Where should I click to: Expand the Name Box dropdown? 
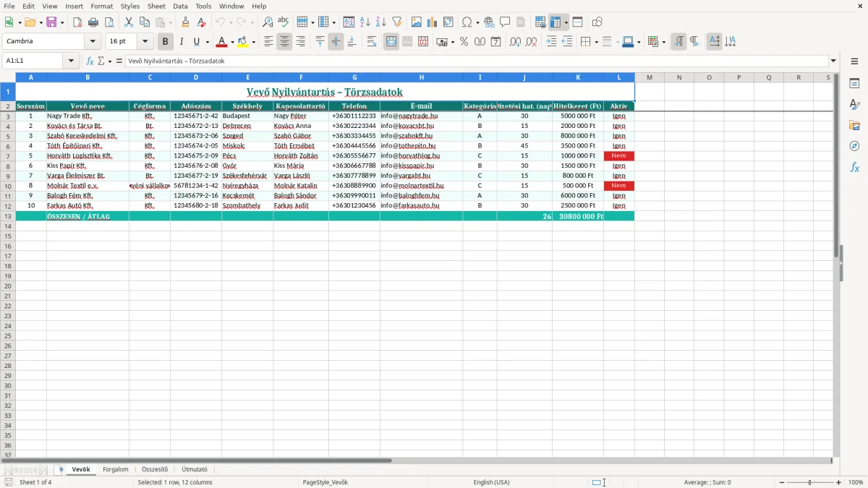coord(72,61)
